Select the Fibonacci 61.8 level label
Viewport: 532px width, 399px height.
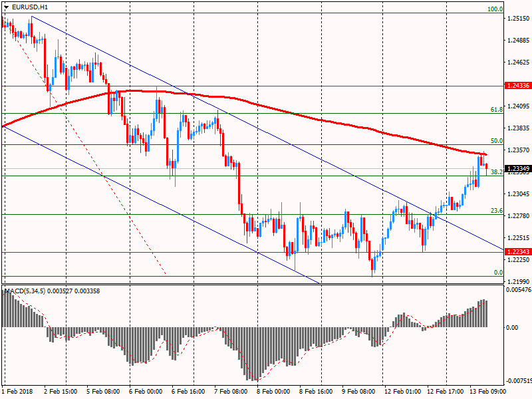click(497, 110)
